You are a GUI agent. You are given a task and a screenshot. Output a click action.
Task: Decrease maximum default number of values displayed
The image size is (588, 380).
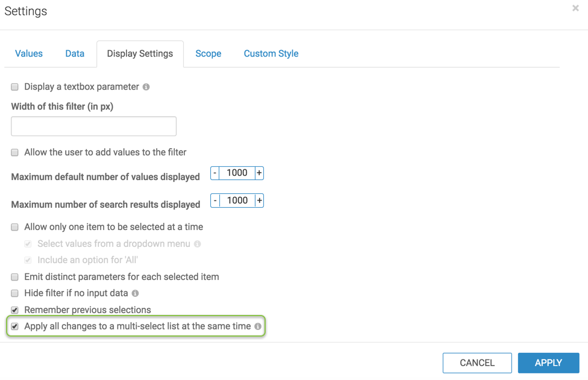click(x=215, y=173)
